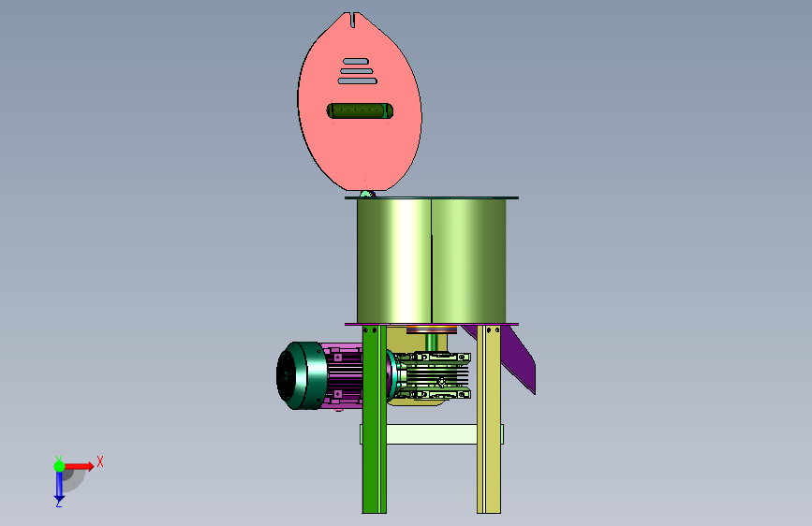Viewport: 812px width, 526px height.
Task: Select the top vent slot in the lid
Action: point(356,61)
